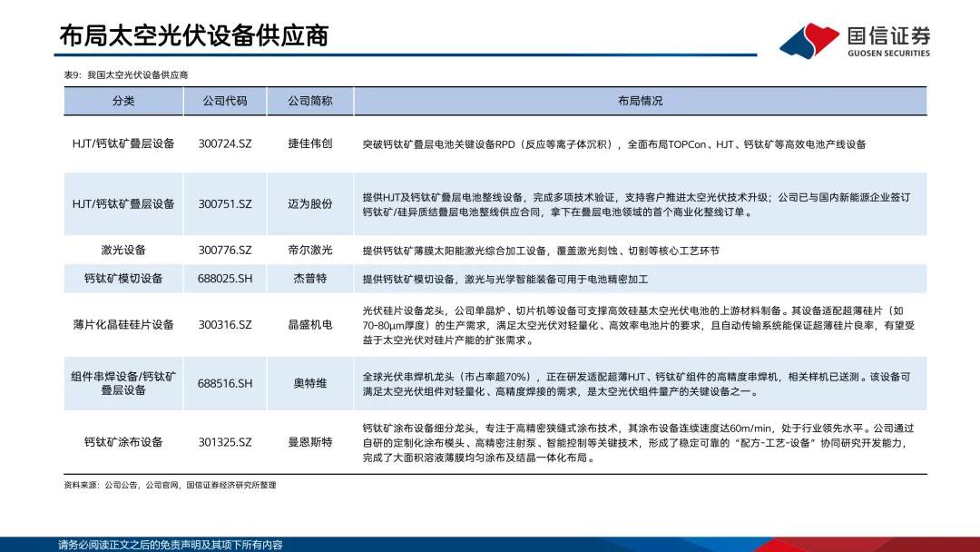Select company name 杰普特
980x552 pixels.
point(310,278)
